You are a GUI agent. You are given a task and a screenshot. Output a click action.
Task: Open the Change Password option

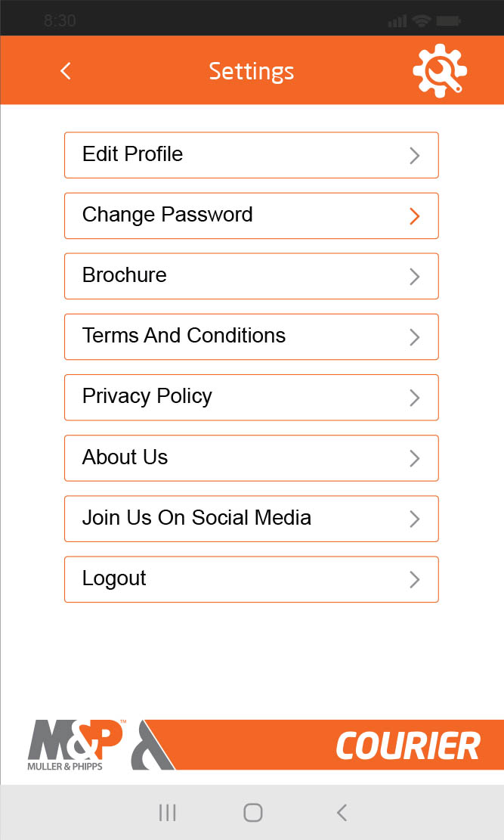point(251,215)
